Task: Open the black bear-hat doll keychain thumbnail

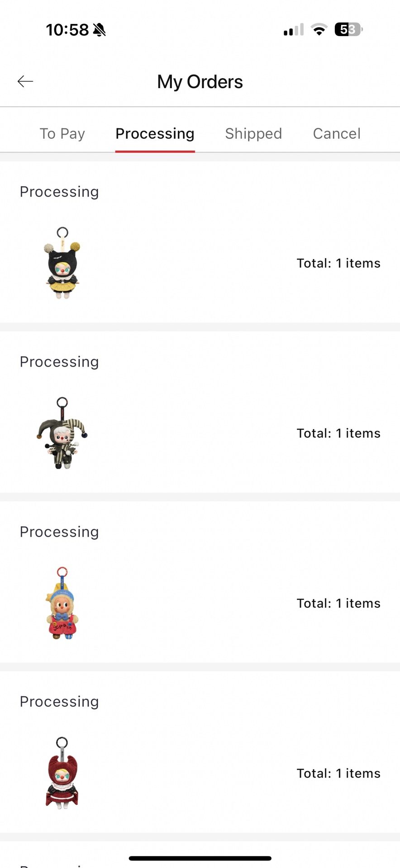Action: point(62,263)
